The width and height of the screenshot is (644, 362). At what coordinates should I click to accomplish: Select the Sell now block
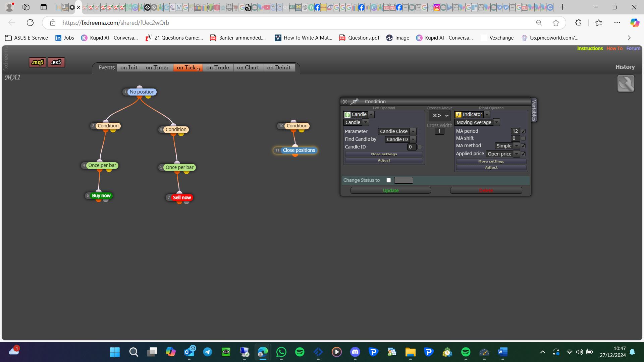tap(182, 197)
